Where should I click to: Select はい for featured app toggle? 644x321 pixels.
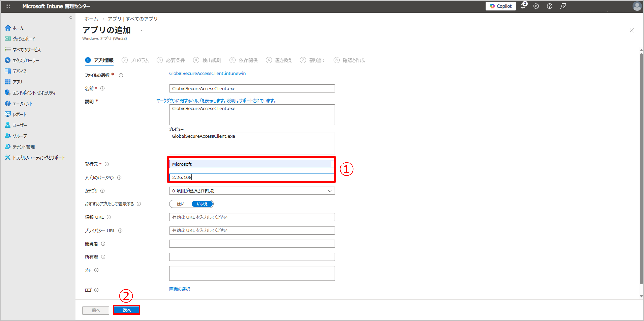point(180,204)
